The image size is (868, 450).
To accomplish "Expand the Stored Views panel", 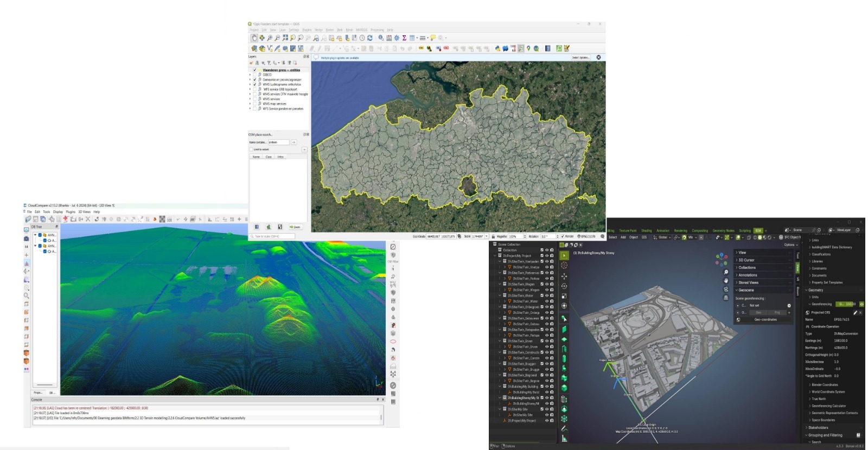I will (748, 282).
